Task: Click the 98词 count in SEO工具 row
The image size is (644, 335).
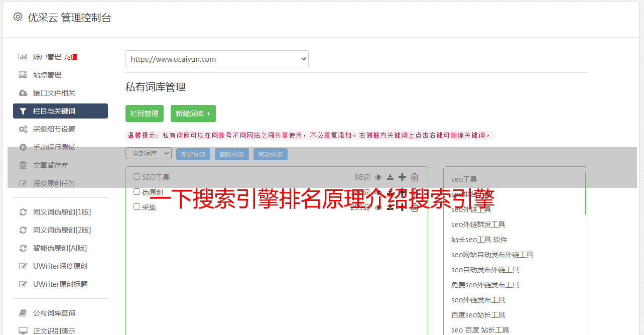Action: click(362, 177)
